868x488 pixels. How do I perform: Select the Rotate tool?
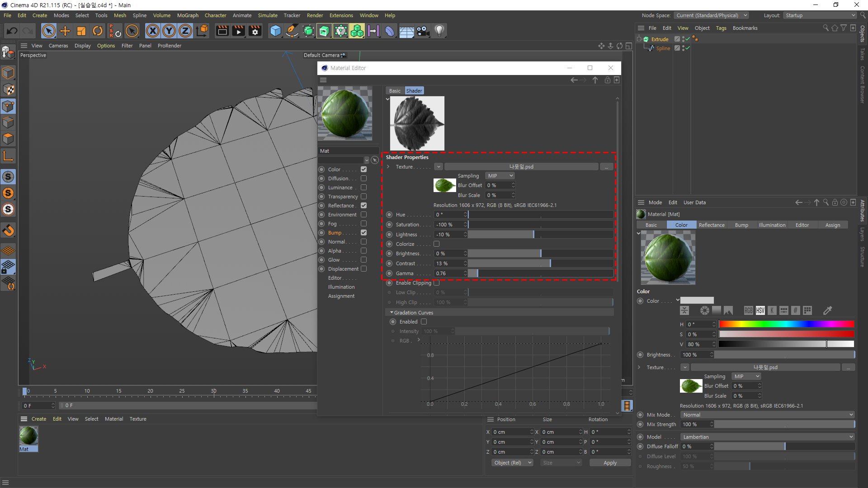[x=98, y=31]
